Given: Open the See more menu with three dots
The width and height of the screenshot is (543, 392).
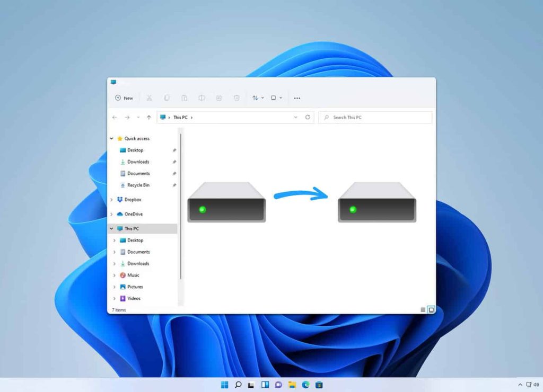Looking at the screenshot, I should 297,98.
